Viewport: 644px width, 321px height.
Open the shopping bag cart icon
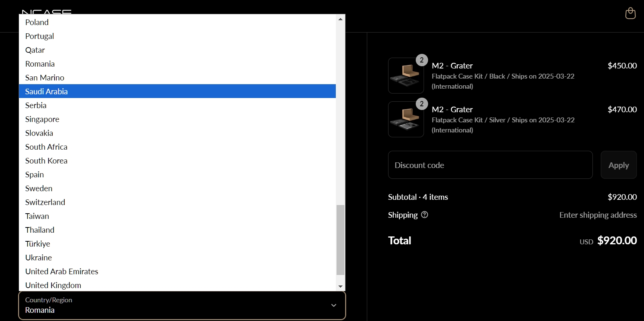630,13
